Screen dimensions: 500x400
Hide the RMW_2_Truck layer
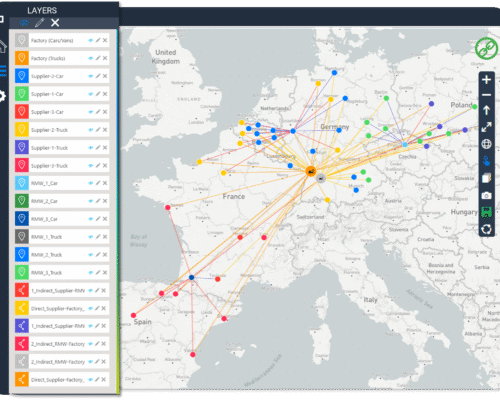point(90,255)
